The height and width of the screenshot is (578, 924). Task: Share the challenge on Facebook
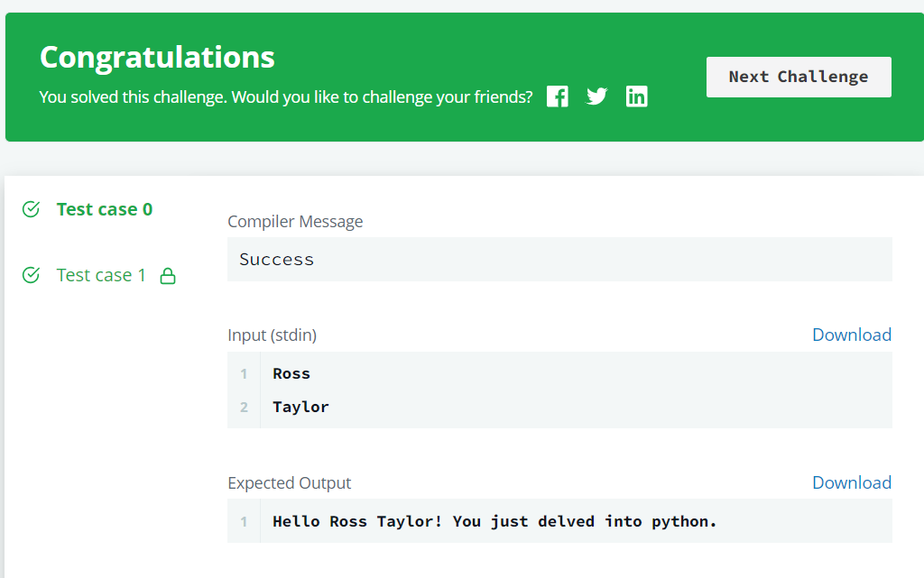tap(557, 96)
